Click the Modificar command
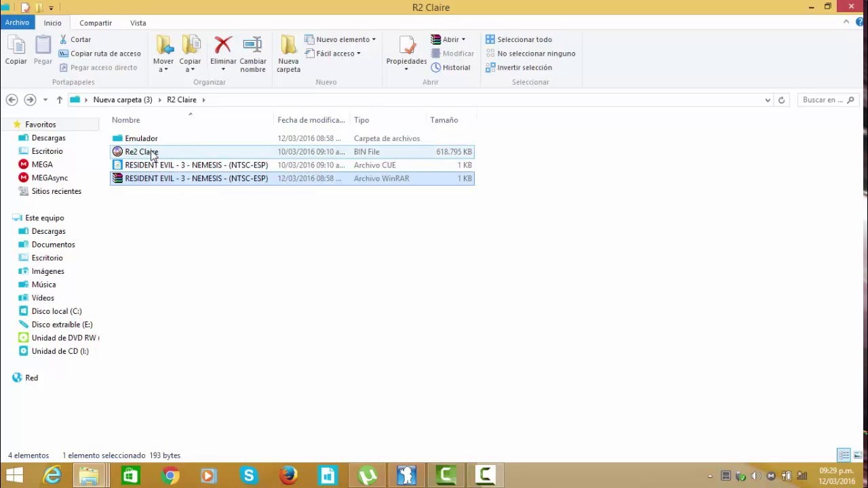 click(452, 54)
